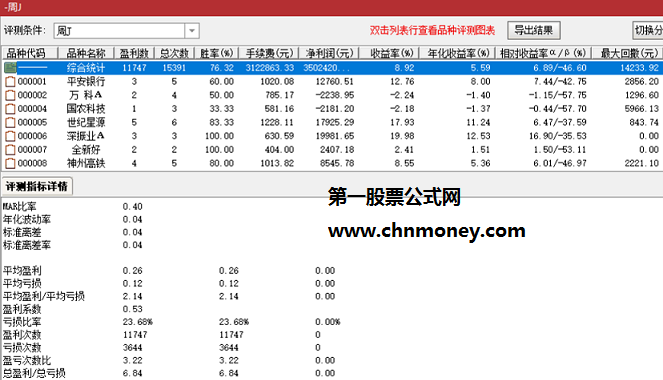Click the 总盈利/总亏损 metric label

tap(34, 373)
